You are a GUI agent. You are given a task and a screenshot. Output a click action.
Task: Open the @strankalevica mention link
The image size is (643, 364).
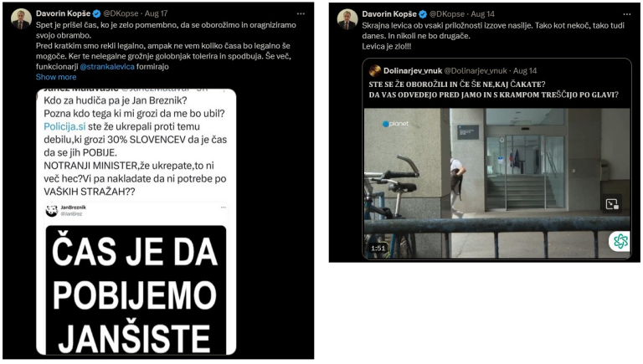pos(107,67)
